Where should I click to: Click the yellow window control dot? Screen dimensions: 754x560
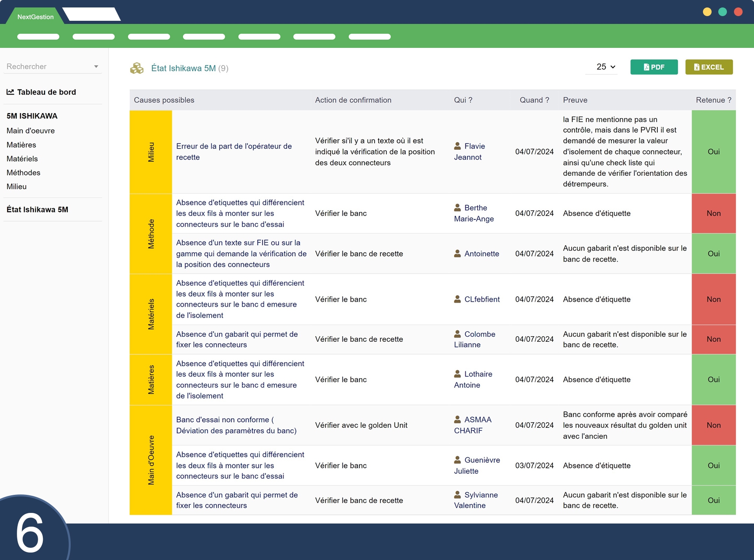tap(707, 12)
